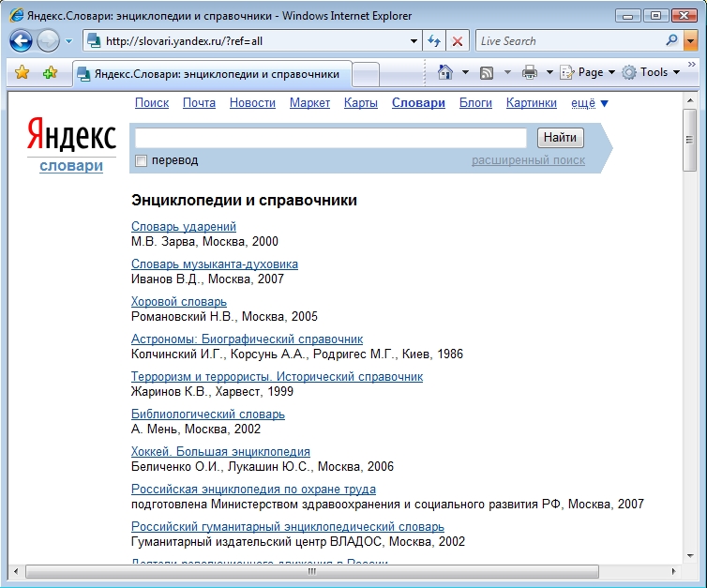Image resolution: width=707 pixels, height=588 pixels.
Task: Open a new blank tab
Action: (366, 74)
